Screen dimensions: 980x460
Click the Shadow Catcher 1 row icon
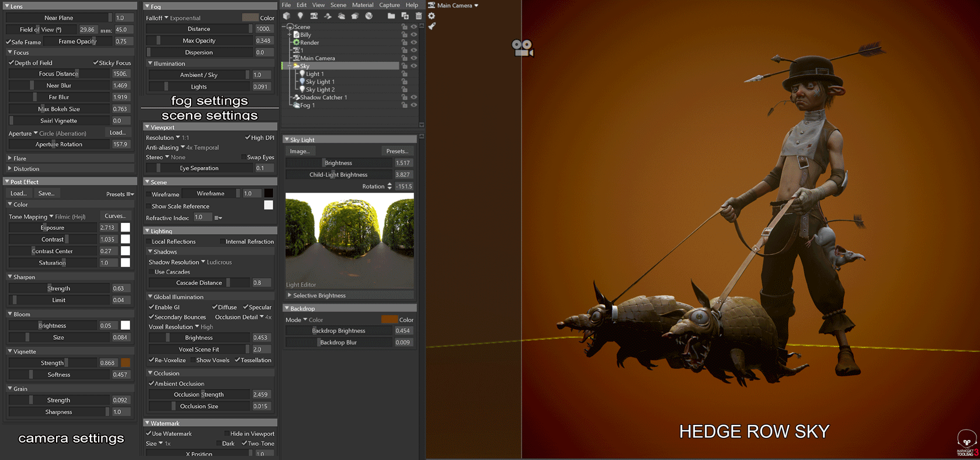pos(296,97)
